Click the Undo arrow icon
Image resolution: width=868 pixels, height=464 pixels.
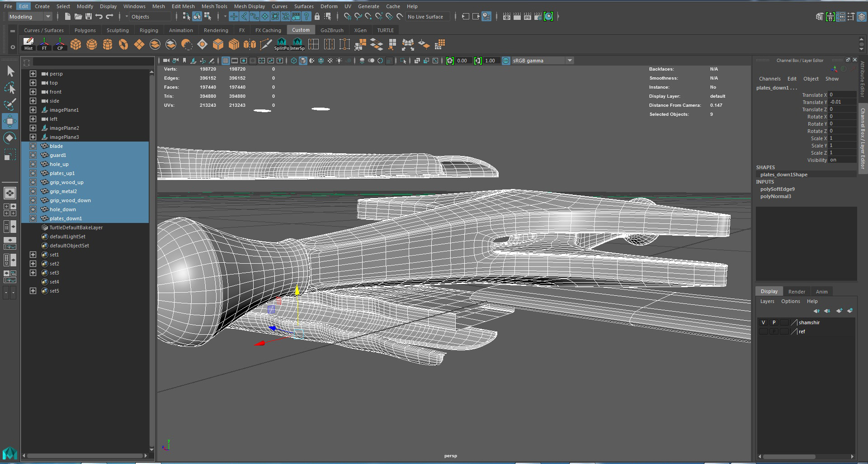99,17
